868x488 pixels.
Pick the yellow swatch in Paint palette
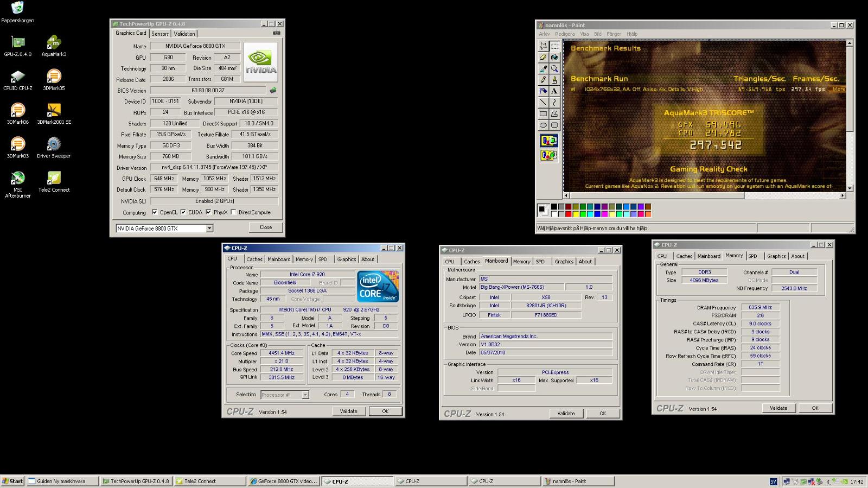click(576, 214)
